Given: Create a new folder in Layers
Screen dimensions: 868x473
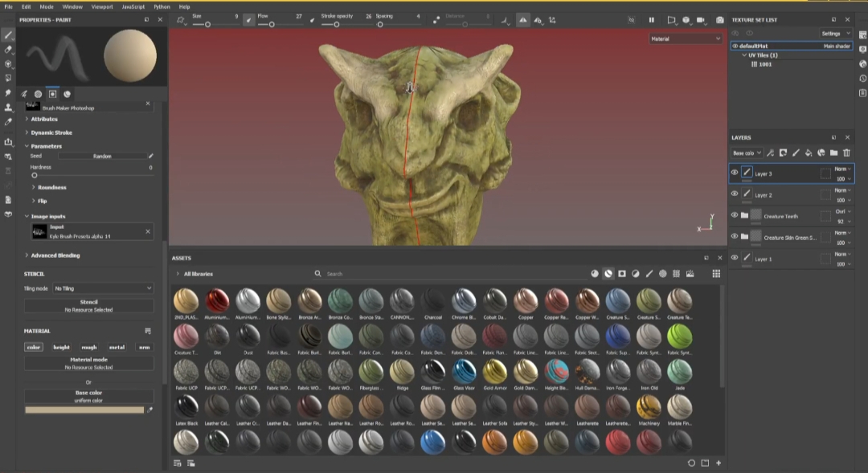Looking at the screenshot, I should (x=833, y=153).
